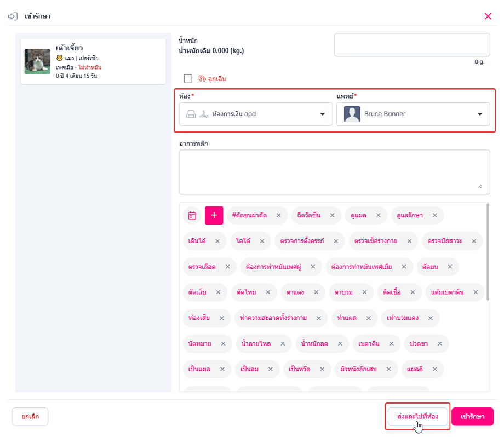Click the red ไม่ทำหมัน status text

point(90,67)
